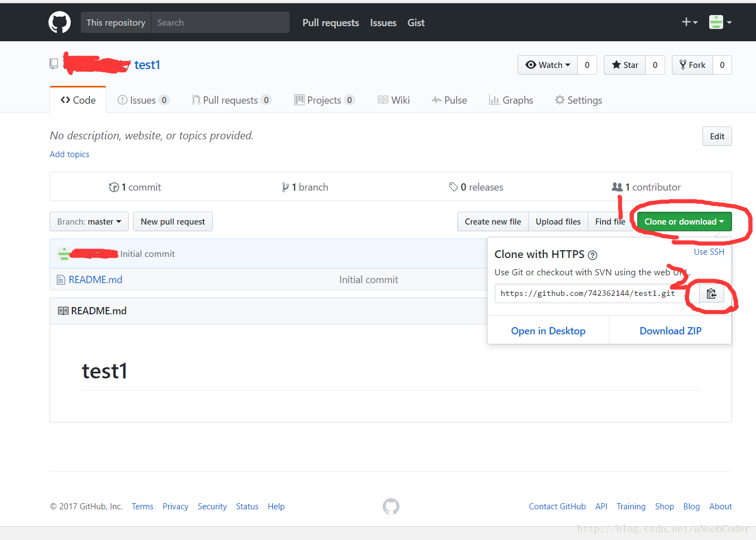Click the repository book icon beside test1
756x540 pixels.
click(x=53, y=64)
